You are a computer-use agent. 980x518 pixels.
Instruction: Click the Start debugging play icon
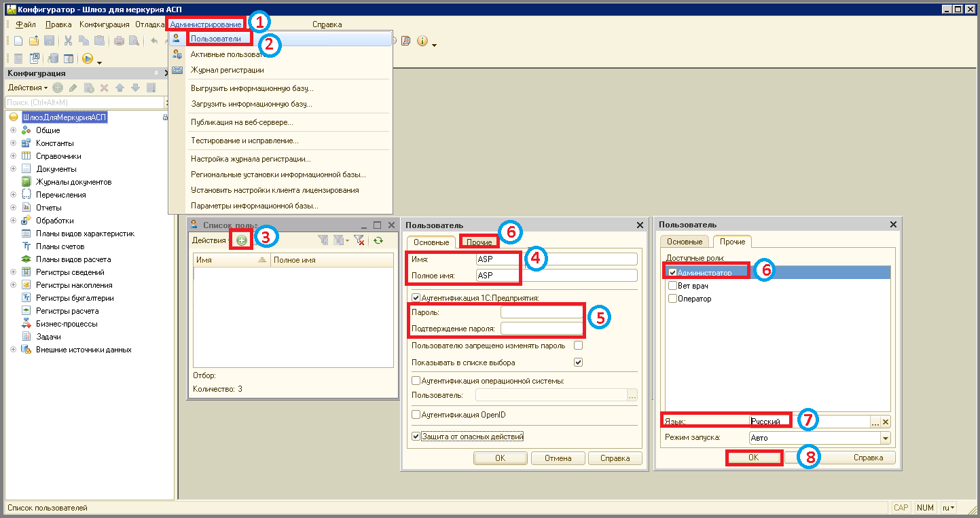point(88,58)
